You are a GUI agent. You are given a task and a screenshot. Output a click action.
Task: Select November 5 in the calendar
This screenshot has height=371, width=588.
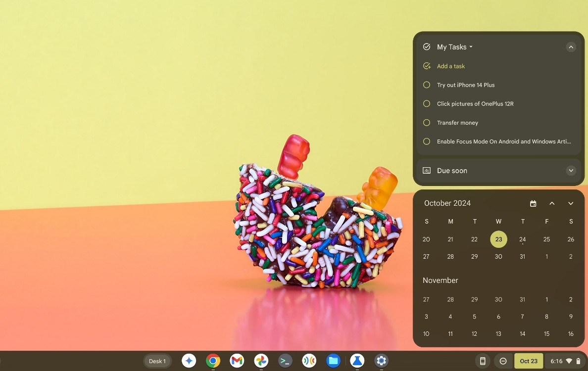coord(474,317)
